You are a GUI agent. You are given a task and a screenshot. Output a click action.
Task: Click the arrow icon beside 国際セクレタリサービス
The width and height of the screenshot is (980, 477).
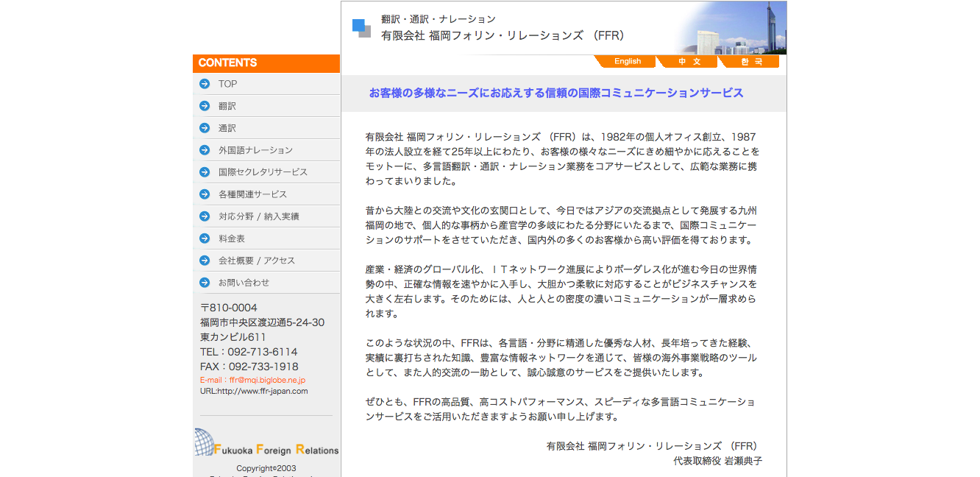pos(205,172)
